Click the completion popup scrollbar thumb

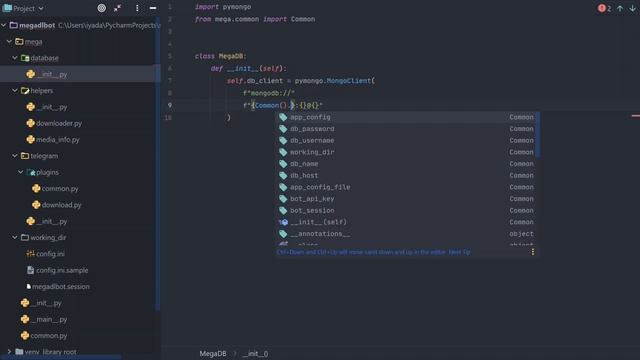[x=538, y=135]
